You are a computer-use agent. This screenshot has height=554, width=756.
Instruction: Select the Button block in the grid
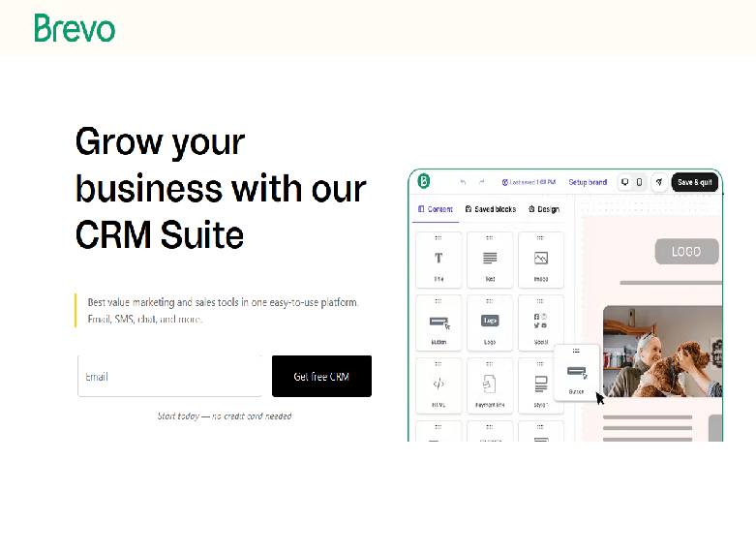tap(438, 323)
